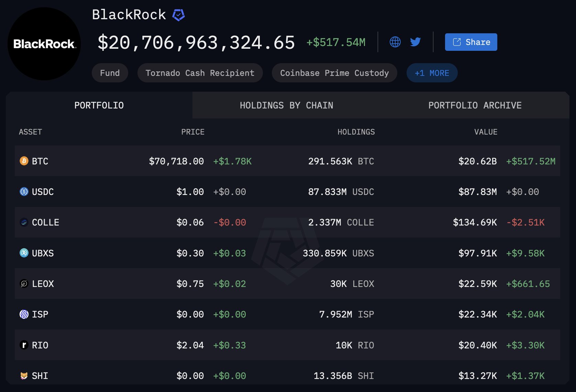
Task: Click holdings 2.337M COLLE
Action: 341,222
